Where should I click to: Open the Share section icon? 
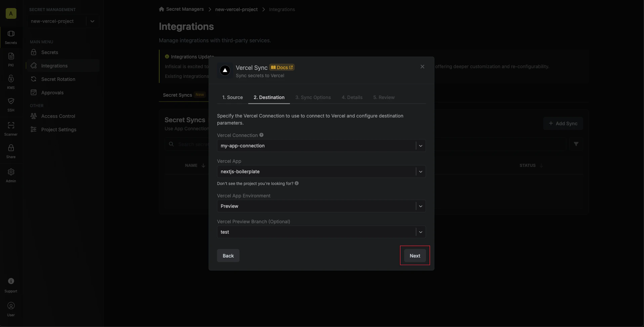[x=11, y=148]
